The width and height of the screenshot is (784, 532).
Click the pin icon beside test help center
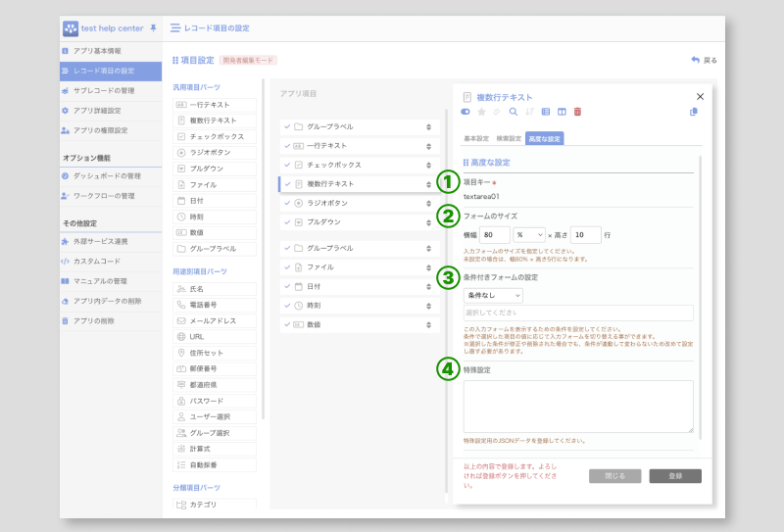[x=153, y=28]
